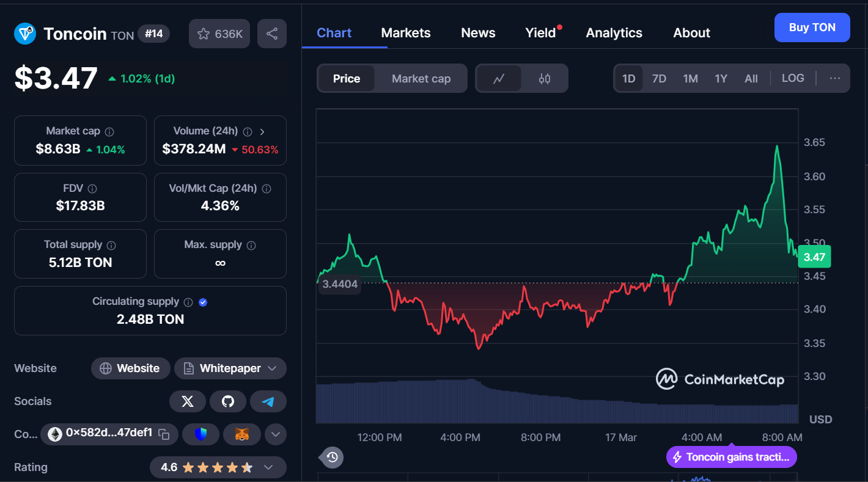Click the 17 Mar axis label
This screenshot has height=482, width=868.
pyautogui.click(x=621, y=437)
